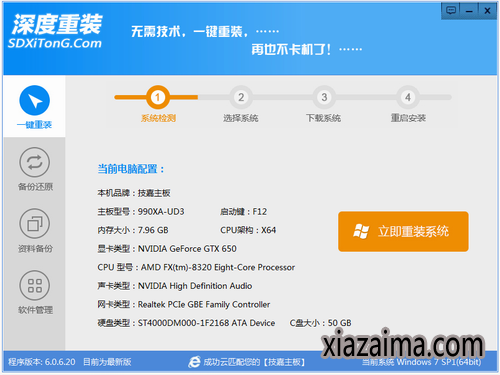Click the 深度重装 logo
Viewport: 500px width, 375px height.
pyautogui.click(x=57, y=24)
